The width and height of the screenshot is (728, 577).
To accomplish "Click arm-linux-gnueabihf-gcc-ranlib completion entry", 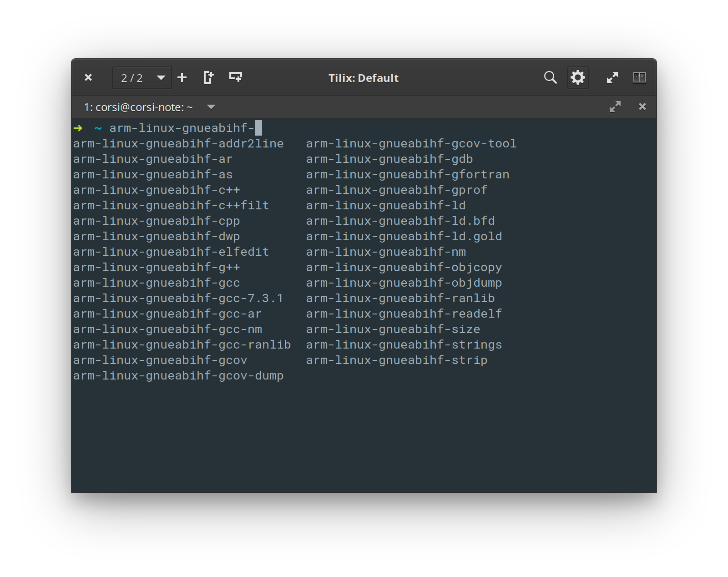I will click(182, 345).
